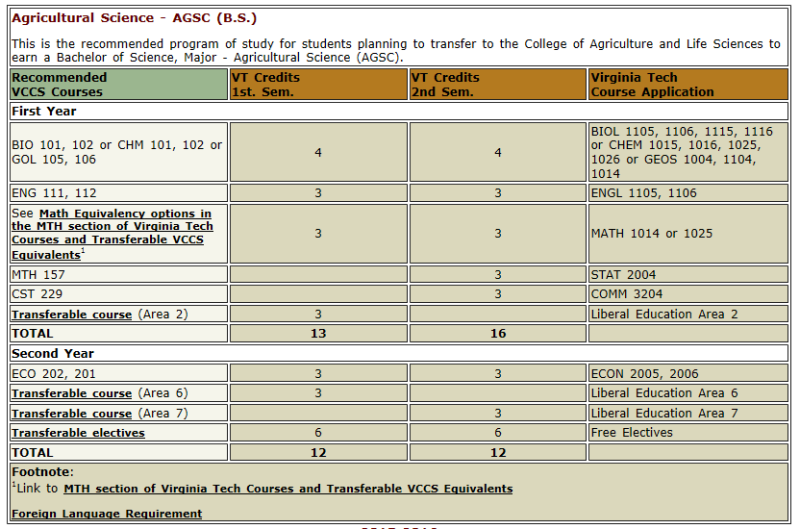
Task: Click the ENGL 1105, 1106 cell
Action: (x=688, y=193)
